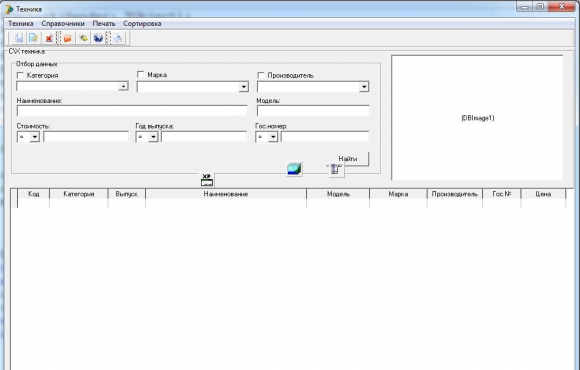Toggle the Марка filter checkbox
The width and height of the screenshot is (580, 370).
141,75
